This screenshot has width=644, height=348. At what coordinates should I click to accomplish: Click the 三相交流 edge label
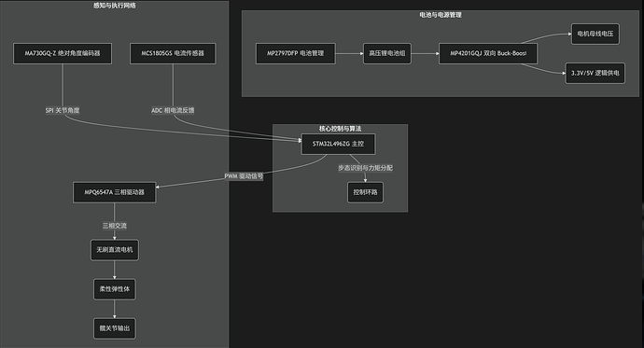(115, 226)
